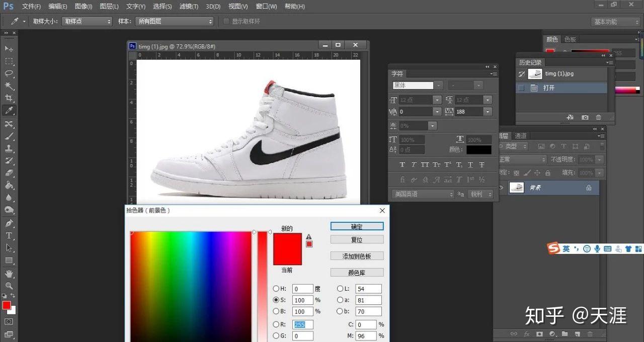Click the Pen tool icon
This screenshot has height=342, width=644.
9,223
